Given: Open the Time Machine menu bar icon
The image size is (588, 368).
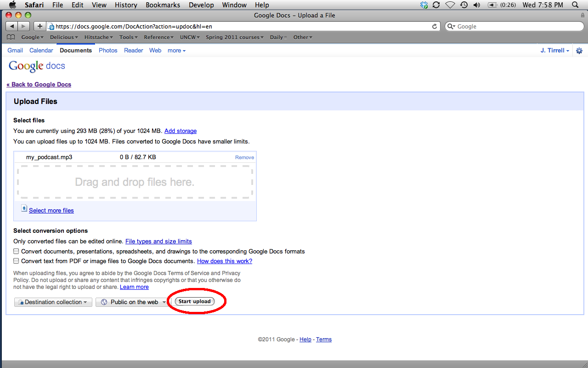Looking at the screenshot, I should coord(464,5).
